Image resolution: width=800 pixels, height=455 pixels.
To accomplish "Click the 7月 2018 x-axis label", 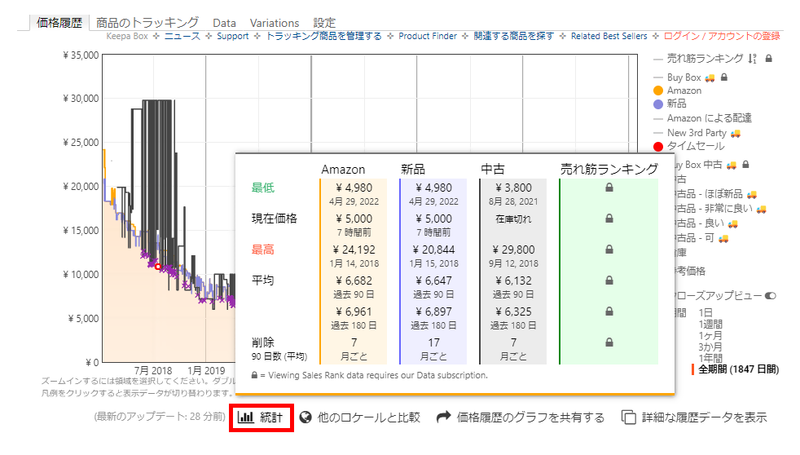I will pyautogui.click(x=153, y=370).
